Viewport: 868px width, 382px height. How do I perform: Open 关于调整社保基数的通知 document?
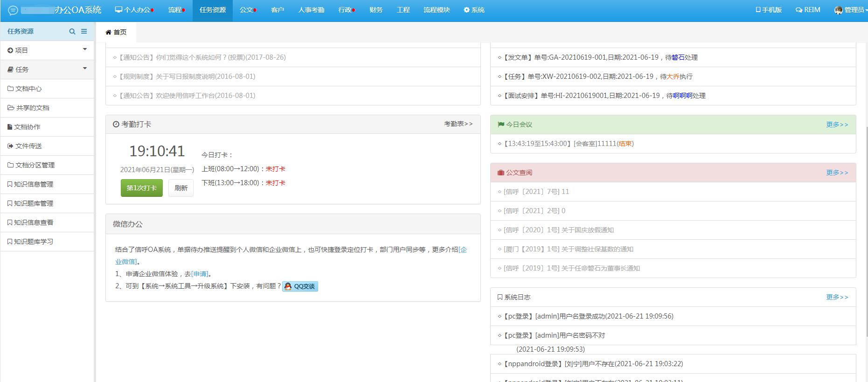tap(673, 249)
